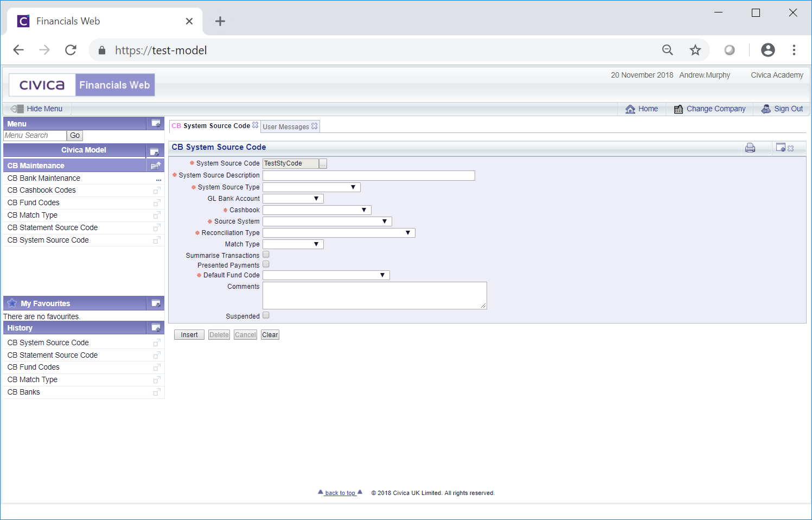Click the Home icon in the top bar
This screenshot has height=520, width=812.
630,109
